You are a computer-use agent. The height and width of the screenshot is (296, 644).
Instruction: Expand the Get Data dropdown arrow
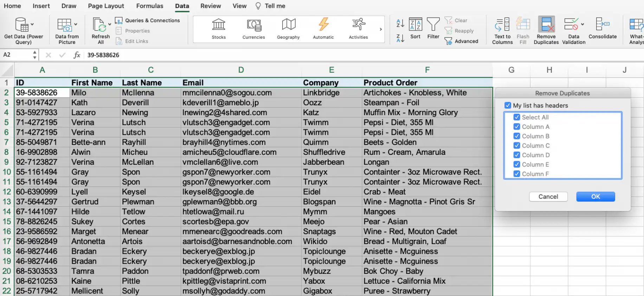32,25
